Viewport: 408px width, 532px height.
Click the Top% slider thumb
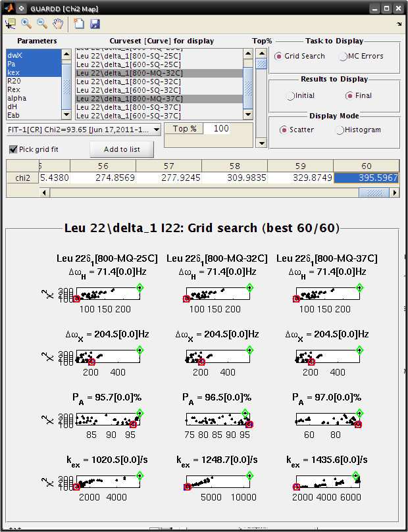(x=261, y=63)
